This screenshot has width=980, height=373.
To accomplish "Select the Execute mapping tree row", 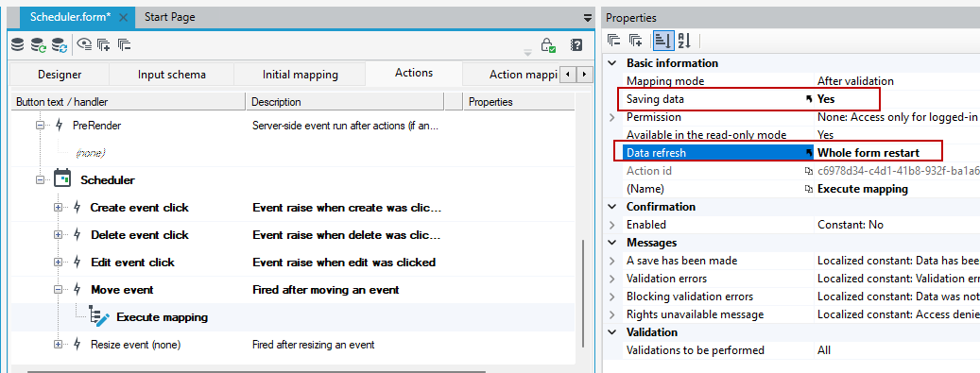I will (293, 317).
